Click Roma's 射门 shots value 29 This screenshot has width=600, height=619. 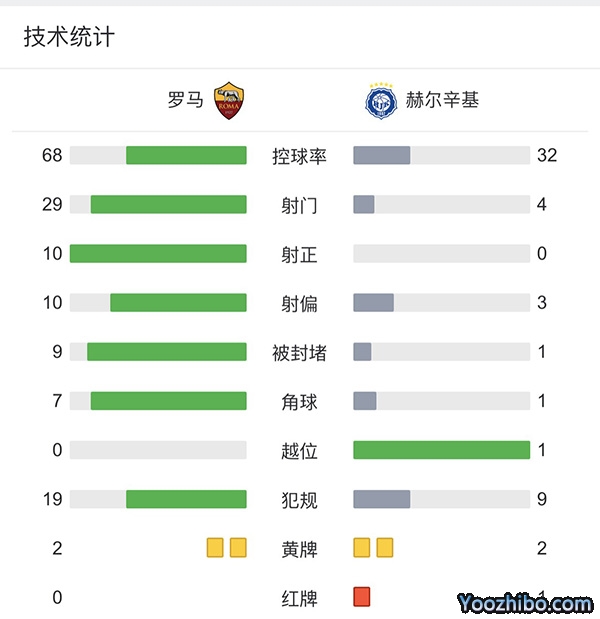52,205
